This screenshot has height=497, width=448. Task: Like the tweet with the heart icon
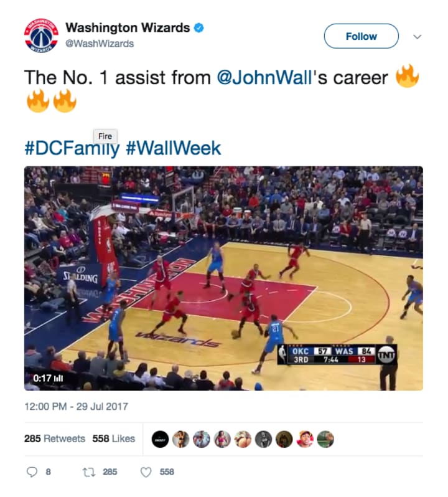coord(146,472)
